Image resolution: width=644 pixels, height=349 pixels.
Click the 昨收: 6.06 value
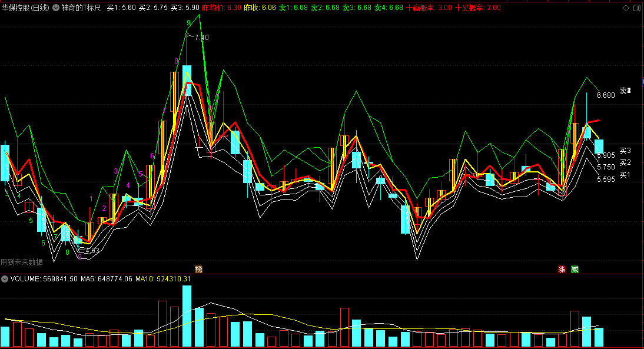pos(260,8)
